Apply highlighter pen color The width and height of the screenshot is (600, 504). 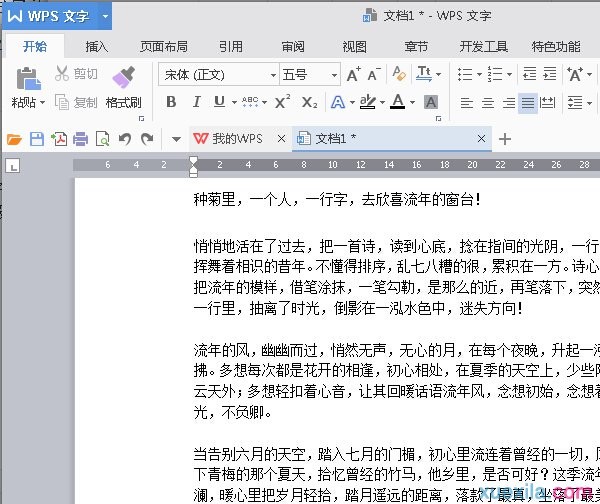pos(368,102)
